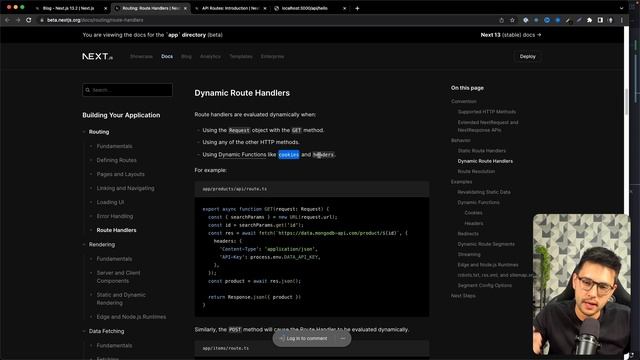The height and width of the screenshot is (360, 640).
Task: Jump to Route Resolution in On this page
Action: (x=476, y=171)
